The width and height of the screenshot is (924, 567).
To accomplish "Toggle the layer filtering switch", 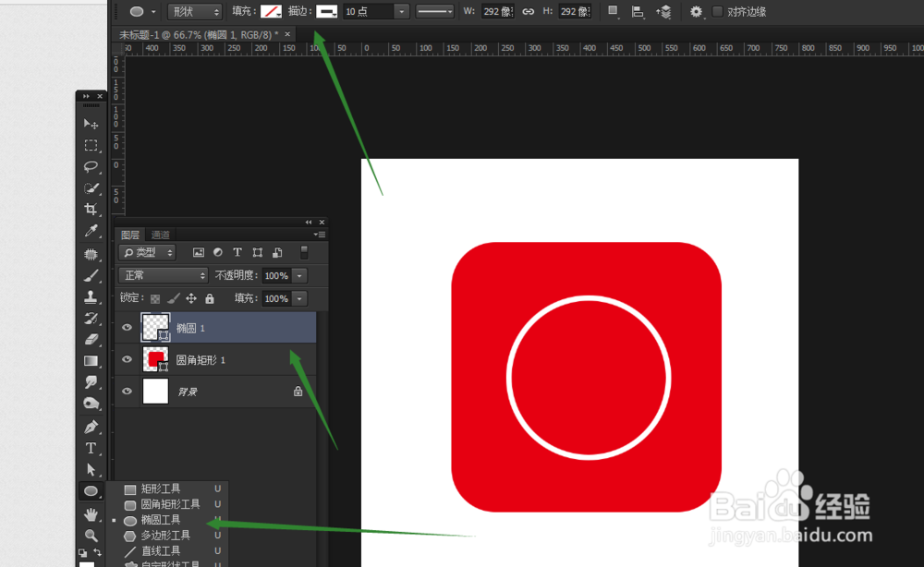I will pos(304,253).
